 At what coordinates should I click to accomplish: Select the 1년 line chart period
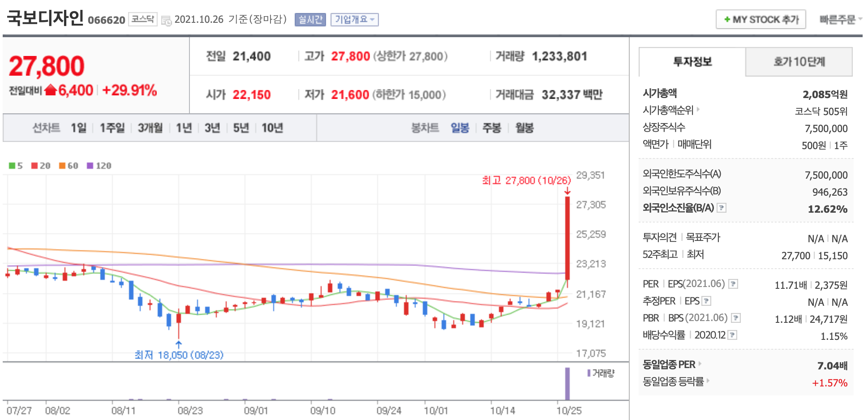(184, 128)
